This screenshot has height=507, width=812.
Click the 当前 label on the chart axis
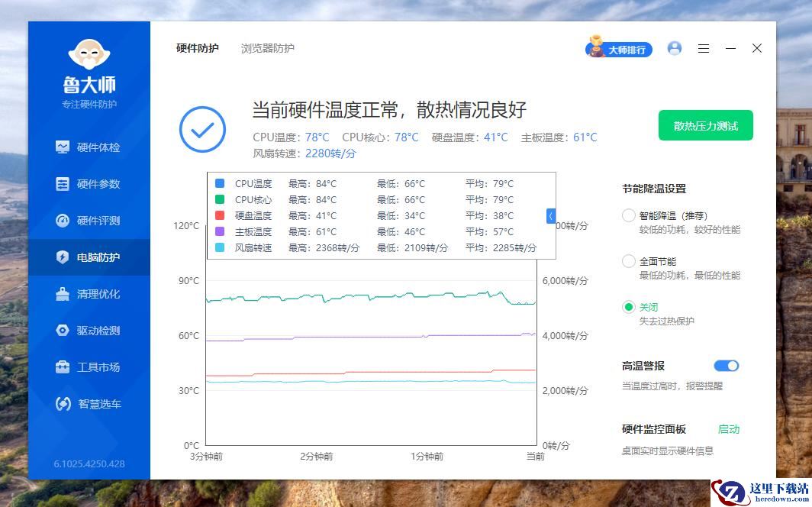point(536,457)
